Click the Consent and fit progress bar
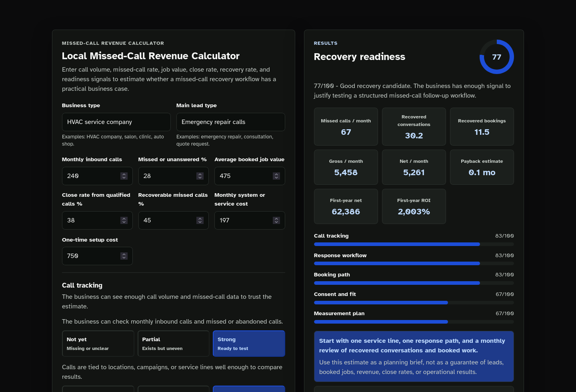Viewport: 576px width, 392px height. click(x=414, y=302)
